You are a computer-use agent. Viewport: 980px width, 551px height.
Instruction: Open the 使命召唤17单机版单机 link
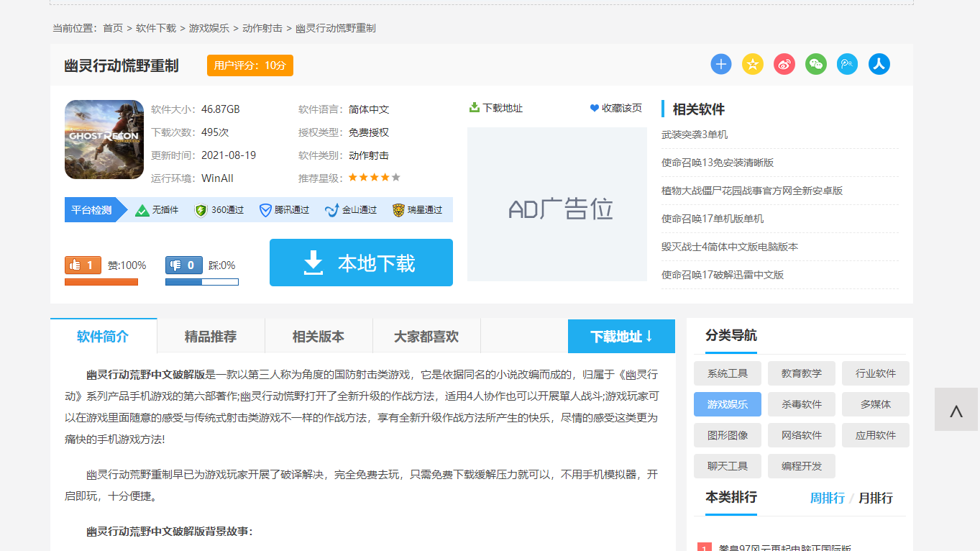click(x=723, y=218)
